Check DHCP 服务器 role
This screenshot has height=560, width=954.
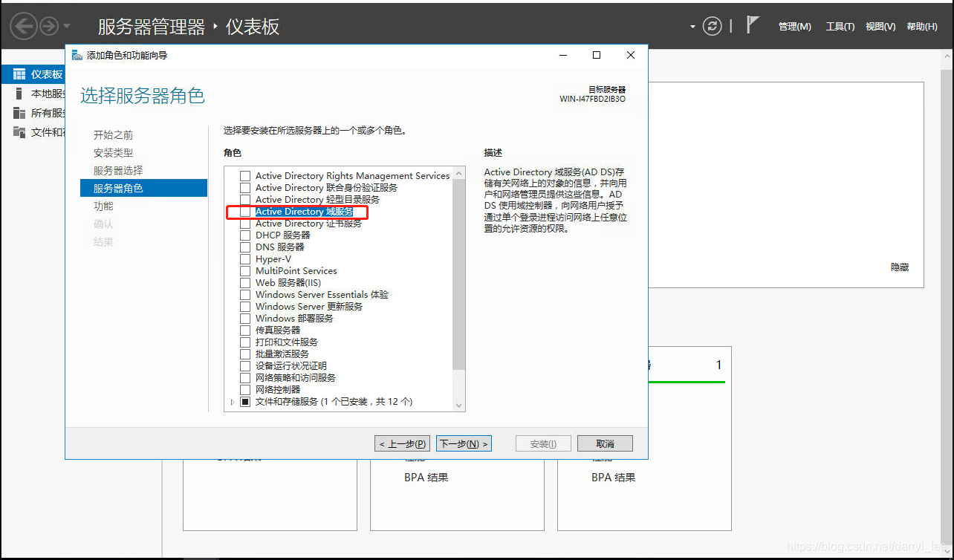click(245, 235)
